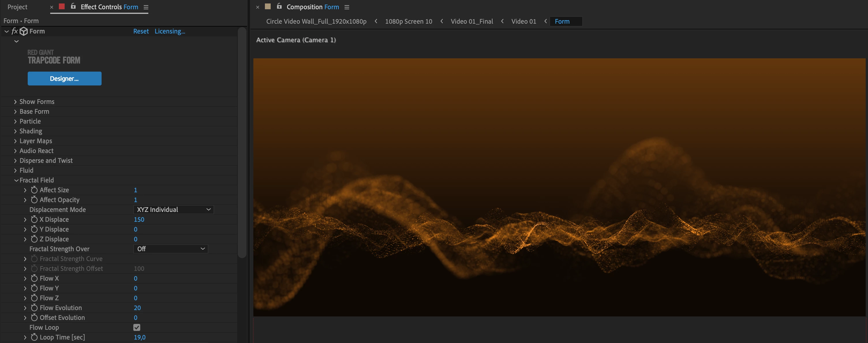
Task: Click the red label color swatch
Action: click(x=62, y=6)
